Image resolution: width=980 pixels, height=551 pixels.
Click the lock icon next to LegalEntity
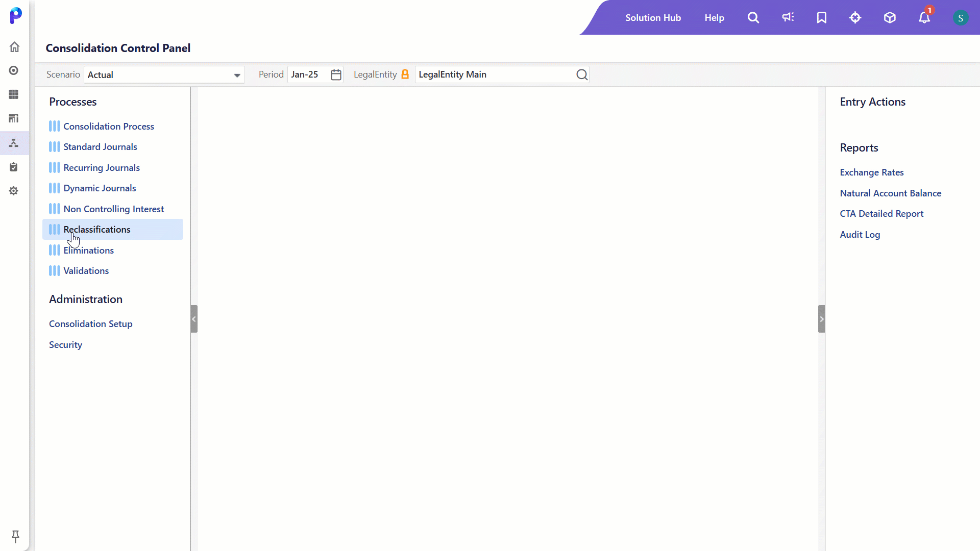click(x=406, y=74)
